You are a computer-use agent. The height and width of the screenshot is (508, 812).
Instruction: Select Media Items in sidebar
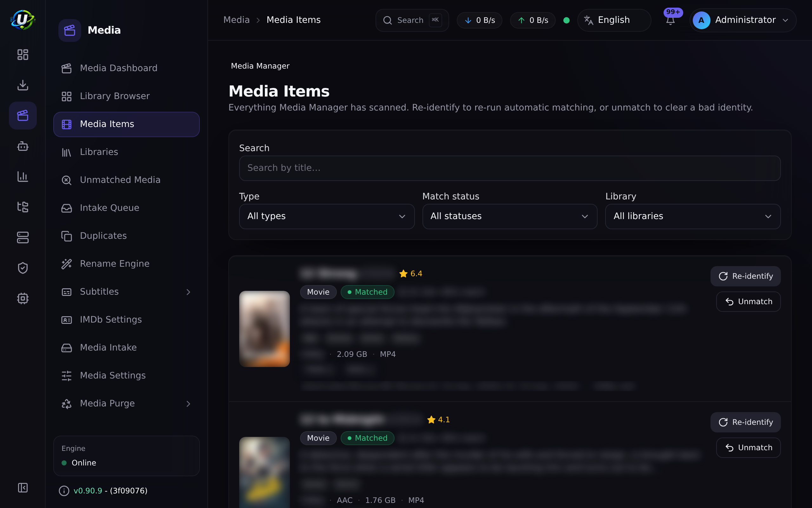tap(127, 124)
